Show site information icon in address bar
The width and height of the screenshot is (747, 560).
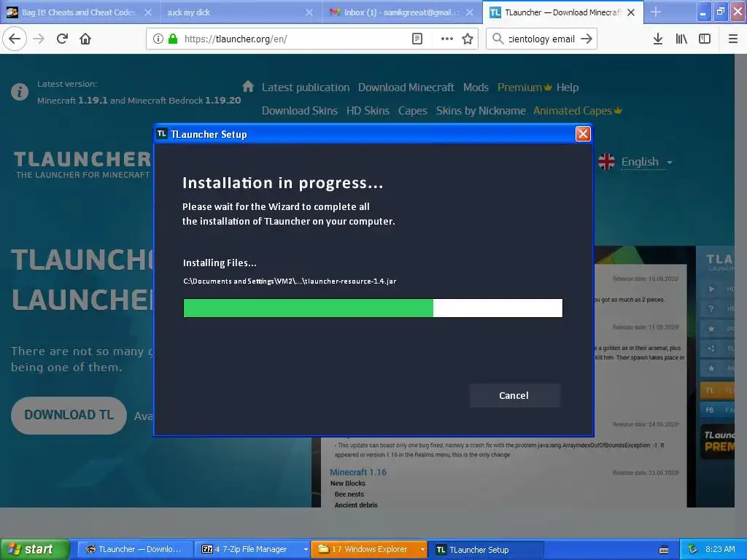158,39
